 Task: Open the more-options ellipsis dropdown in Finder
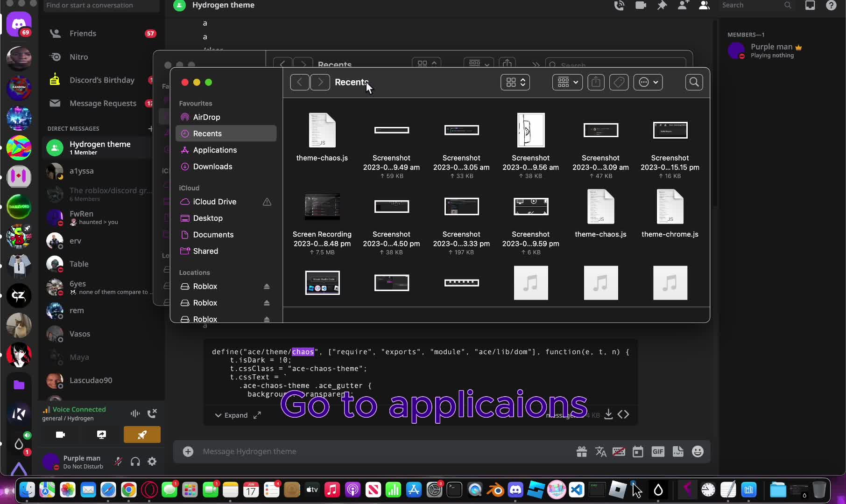pos(648,82)
